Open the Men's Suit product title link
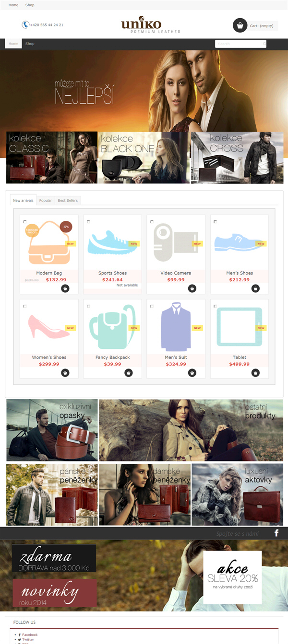 (x=176, y=357)
